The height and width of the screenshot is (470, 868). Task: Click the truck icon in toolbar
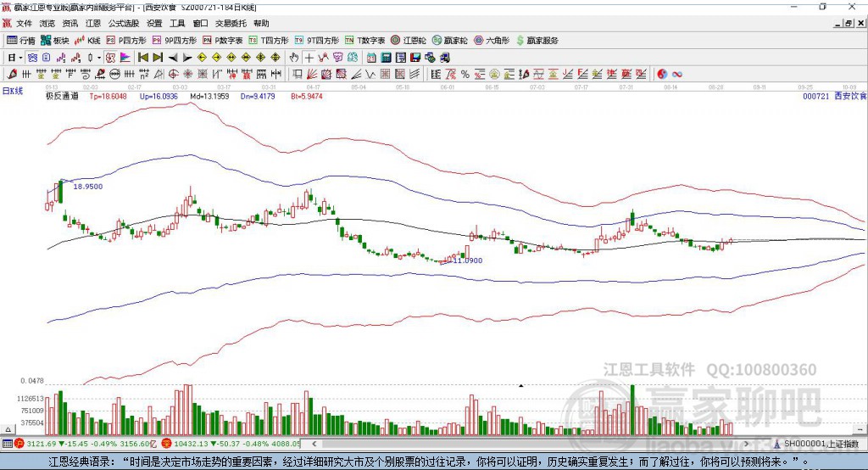pyautogui.click(x=445, y=58)
